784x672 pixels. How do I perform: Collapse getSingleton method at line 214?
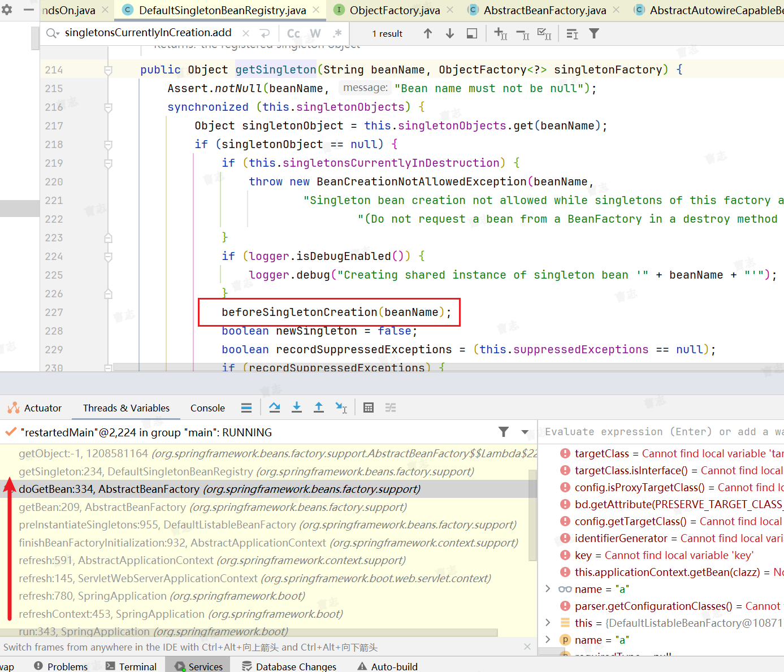pos(108,70)
